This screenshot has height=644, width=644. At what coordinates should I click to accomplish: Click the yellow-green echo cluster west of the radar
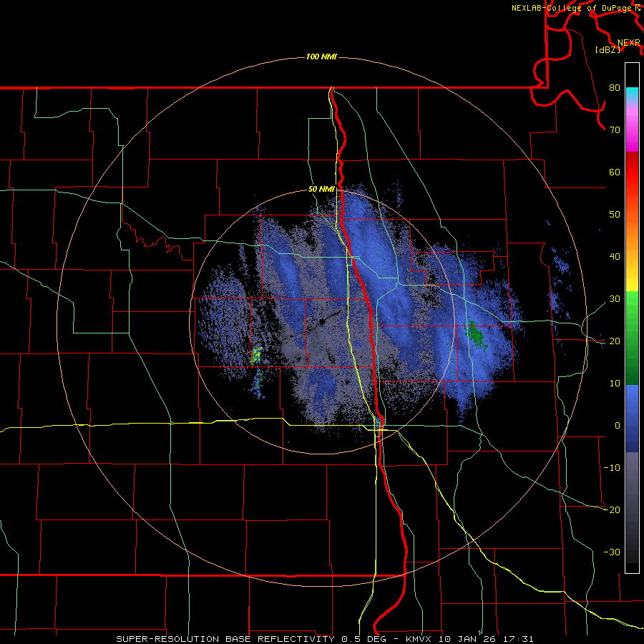[257, 356]
